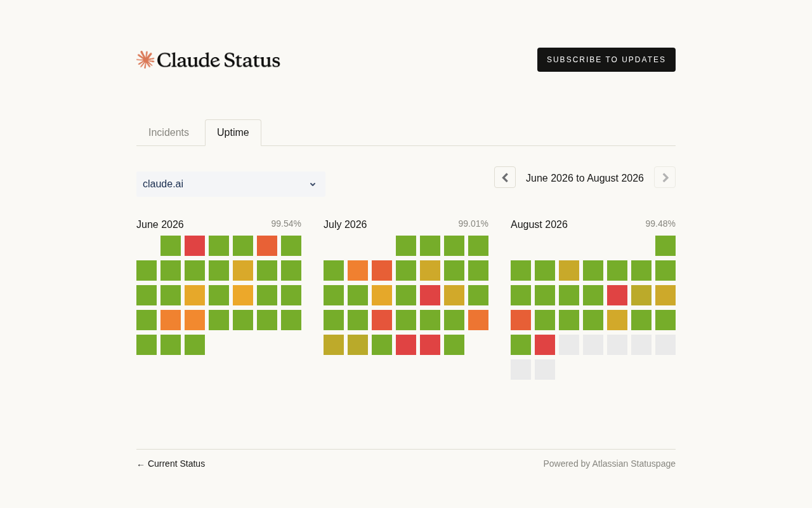The image size is (812, 508).
Task: Click the grey August 29 day square
Action: 665,345
